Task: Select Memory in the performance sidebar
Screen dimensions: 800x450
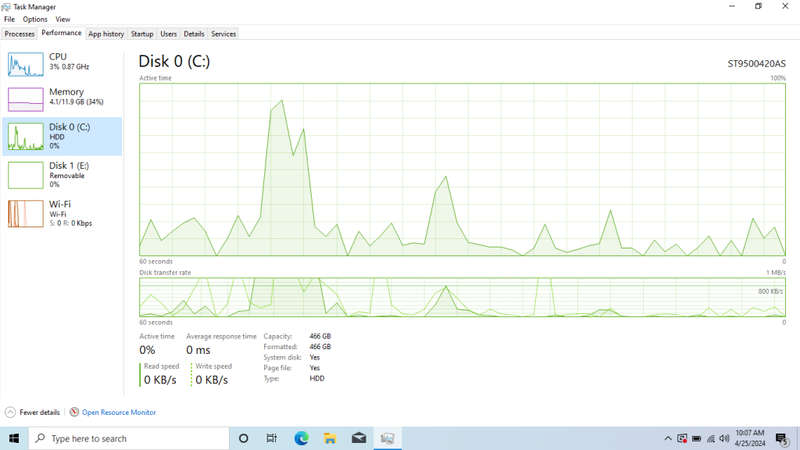Action: (x=62, y=98)
